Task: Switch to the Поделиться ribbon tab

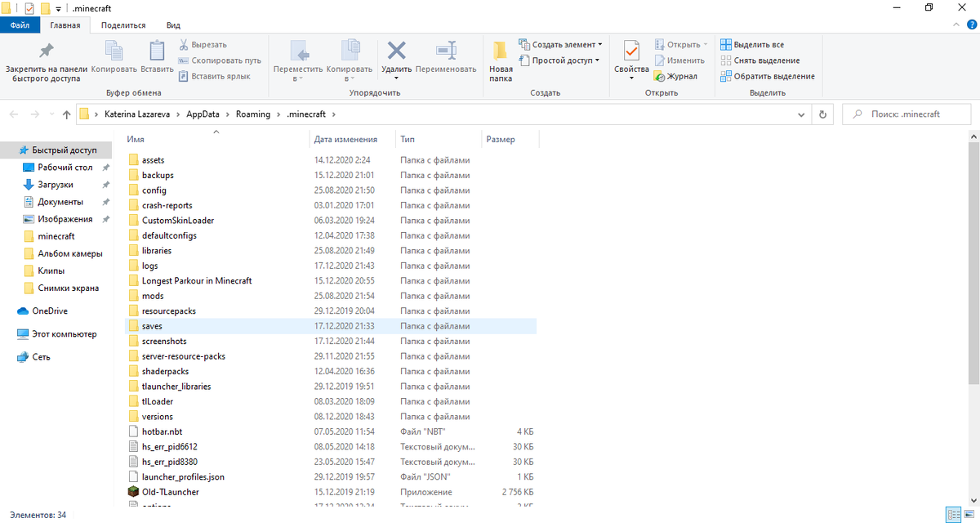Action: (123, 25)
